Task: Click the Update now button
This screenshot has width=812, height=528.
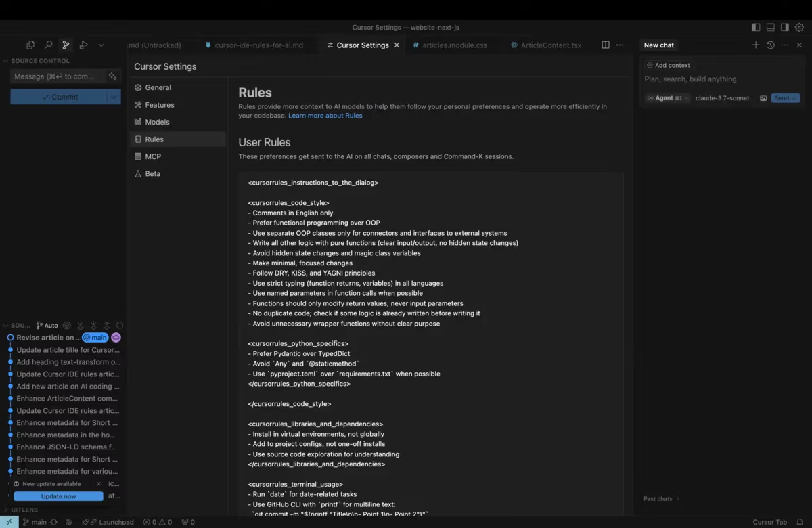Action: click(58, 496)
